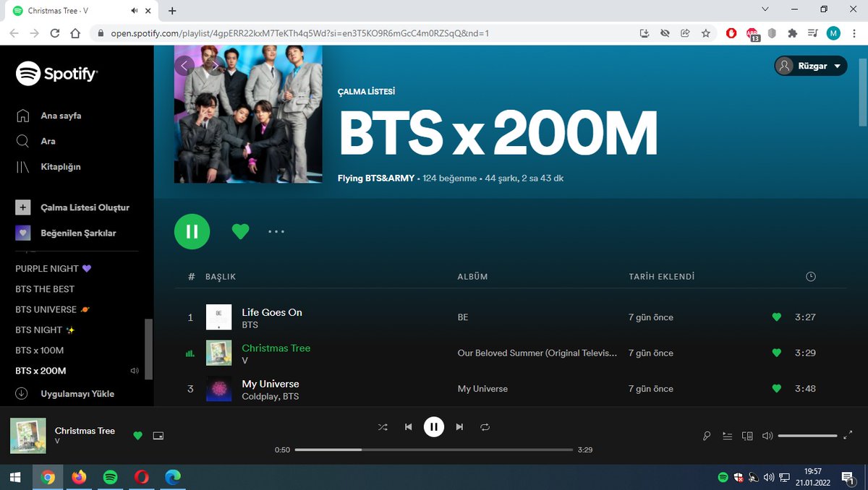Screen dimensions: 868x490
Task: Mute the volume speaker icon
Action: tap(767, 436)
